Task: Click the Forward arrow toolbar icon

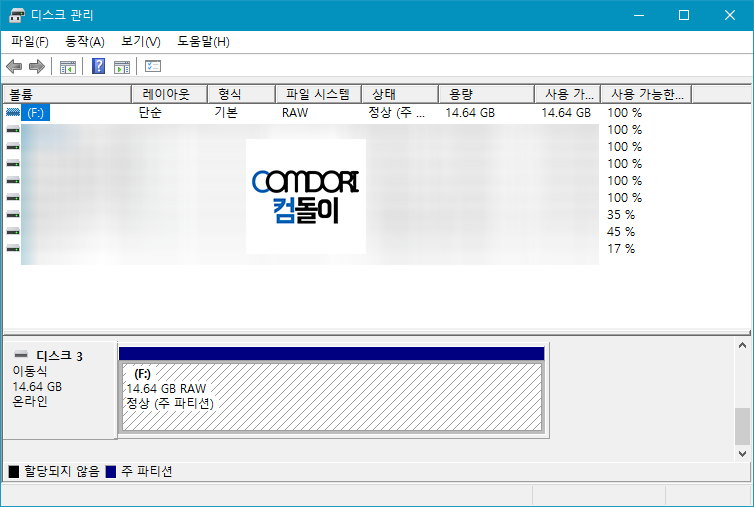Action: coord(37,66)
